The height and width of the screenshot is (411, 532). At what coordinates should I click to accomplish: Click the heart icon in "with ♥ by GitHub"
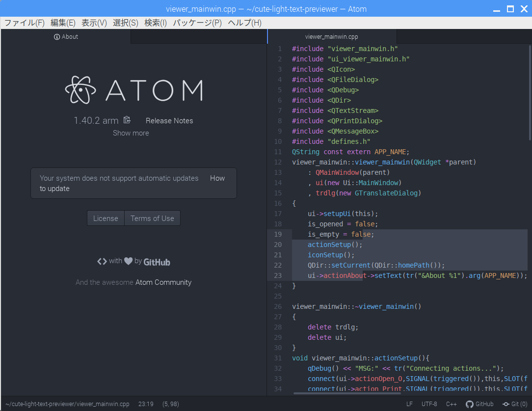127,261
